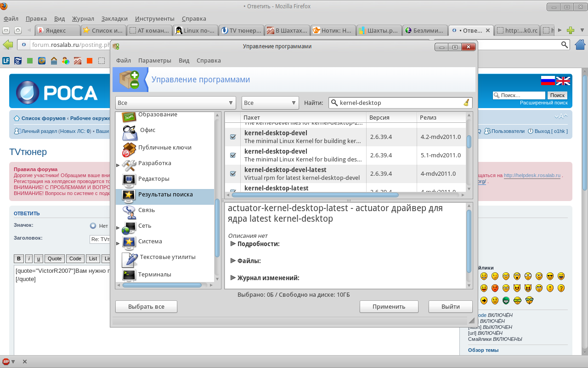Click package list horizontal scrollbar
The height and width of the screenshot is (368, 588).
tap(315, 195)
